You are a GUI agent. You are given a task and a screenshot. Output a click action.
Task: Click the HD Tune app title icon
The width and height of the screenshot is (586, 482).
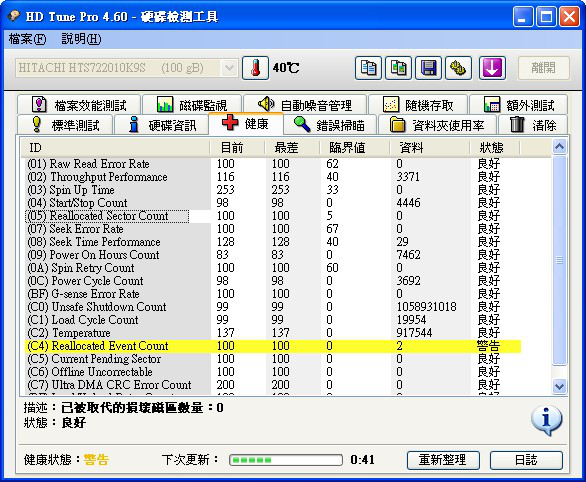[14, 16]
